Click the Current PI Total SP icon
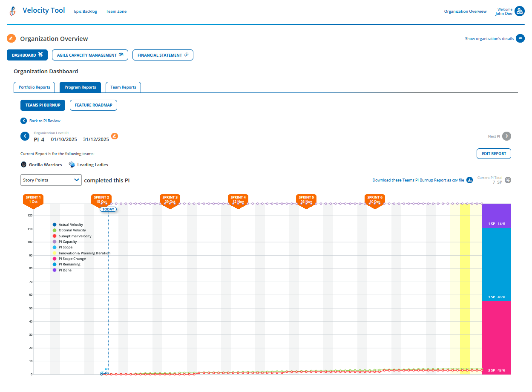 click(507, 180)
